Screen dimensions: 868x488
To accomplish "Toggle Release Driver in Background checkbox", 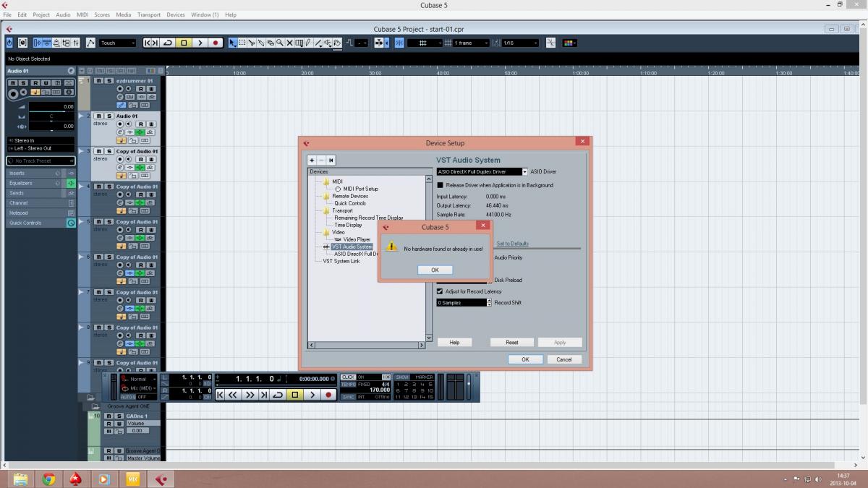I will click(x=440, y=185).
